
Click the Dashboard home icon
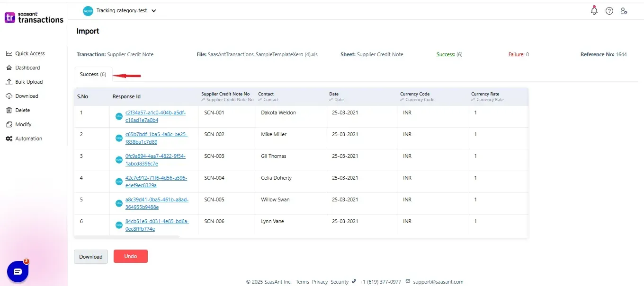point(9,68)
